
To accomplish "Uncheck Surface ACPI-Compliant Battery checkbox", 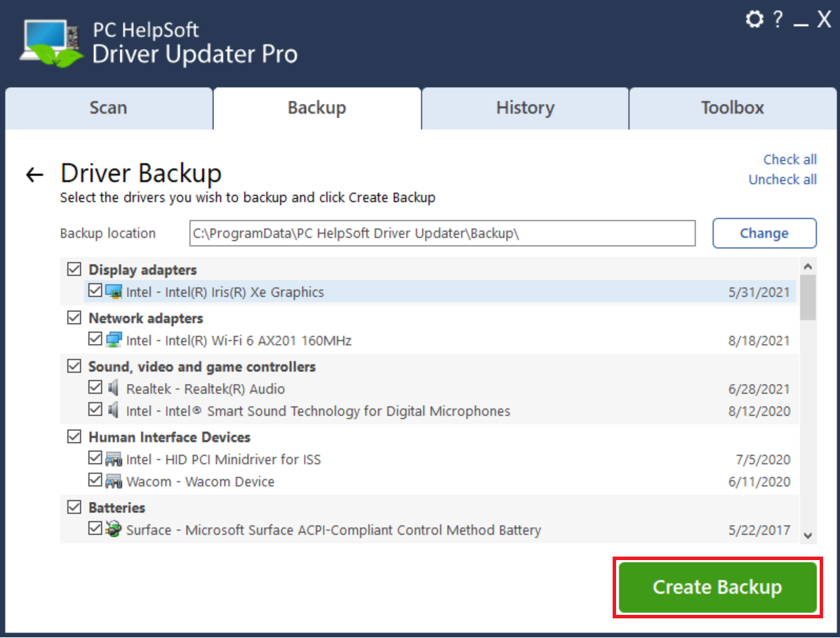I will pos(95,529).
